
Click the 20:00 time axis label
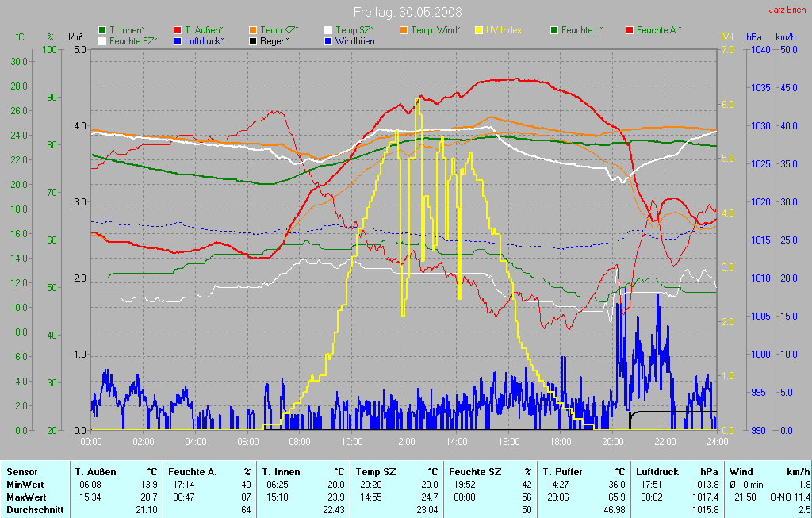(613, 442)
